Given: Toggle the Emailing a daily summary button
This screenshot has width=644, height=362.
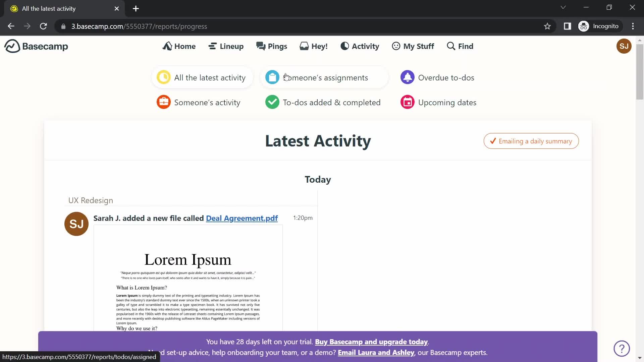Looking at the screenshot, I should pos(531,141).
